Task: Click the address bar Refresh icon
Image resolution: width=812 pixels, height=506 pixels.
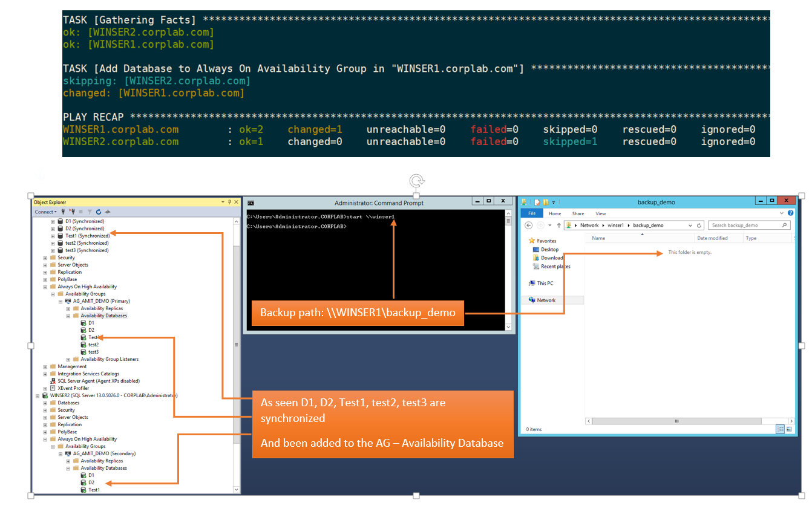Action: click(699, 225)
